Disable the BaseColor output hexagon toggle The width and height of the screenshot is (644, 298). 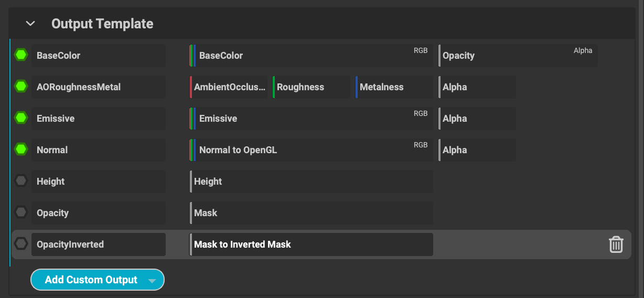tap(21, 55)
